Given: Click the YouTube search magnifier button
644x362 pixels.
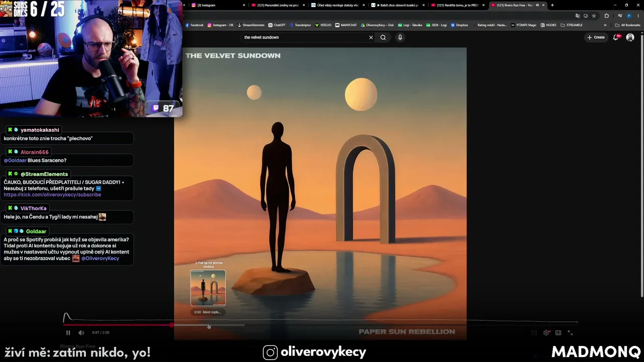Looking at the screenshot, I should 383,37.
